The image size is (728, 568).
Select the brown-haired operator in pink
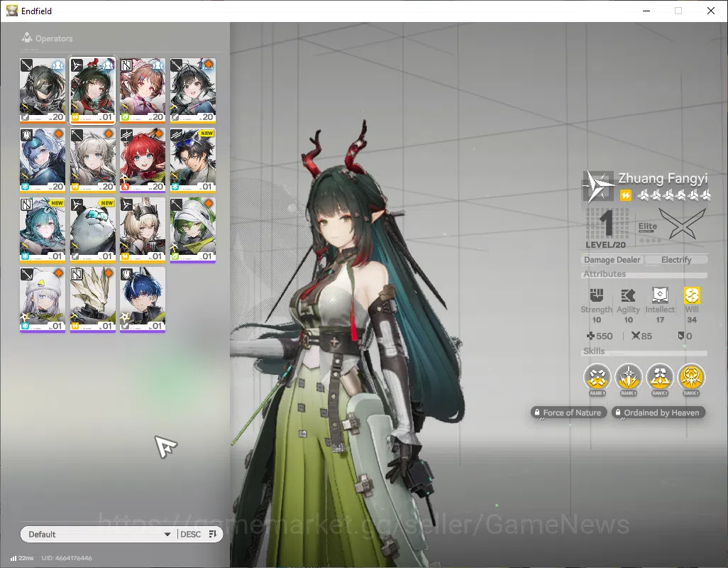pos(143,90)
